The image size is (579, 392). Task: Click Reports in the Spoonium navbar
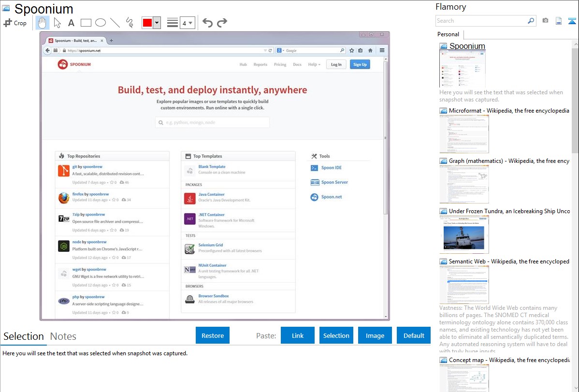261,64
